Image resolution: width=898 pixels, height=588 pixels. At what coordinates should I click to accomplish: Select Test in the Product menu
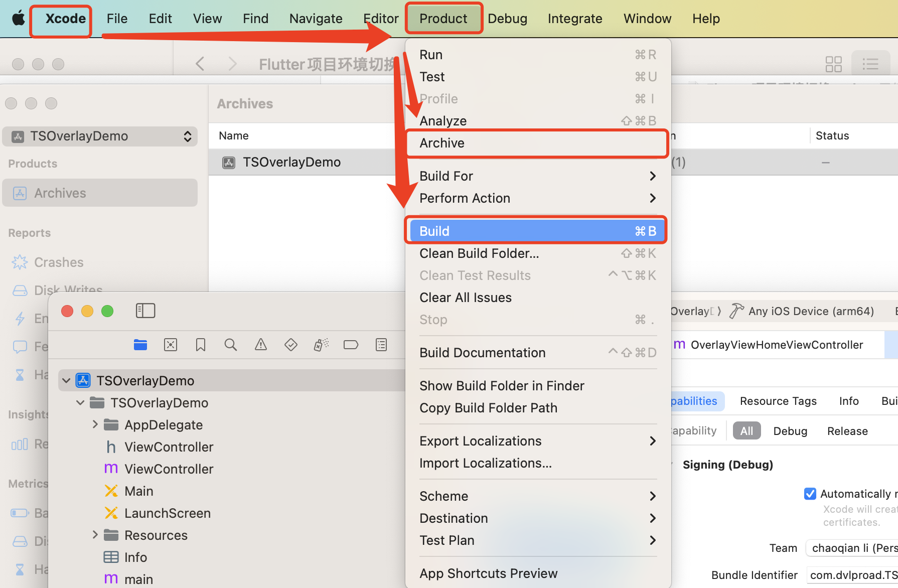tap(537, 77)
